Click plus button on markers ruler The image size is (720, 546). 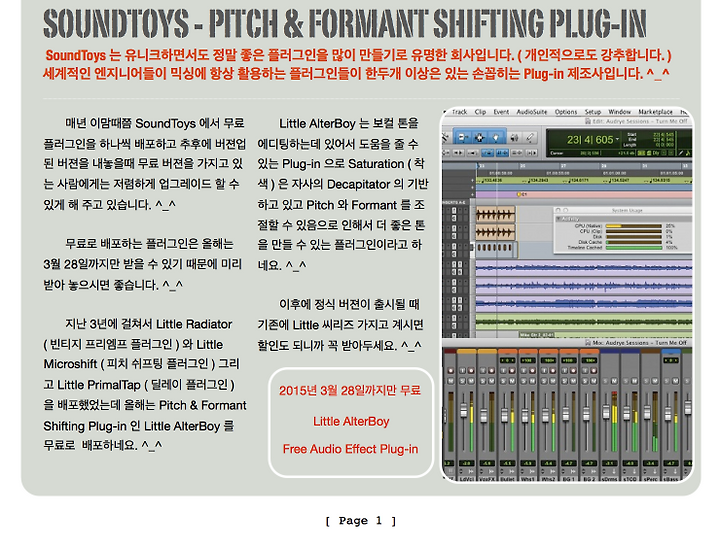click(472, 194)
